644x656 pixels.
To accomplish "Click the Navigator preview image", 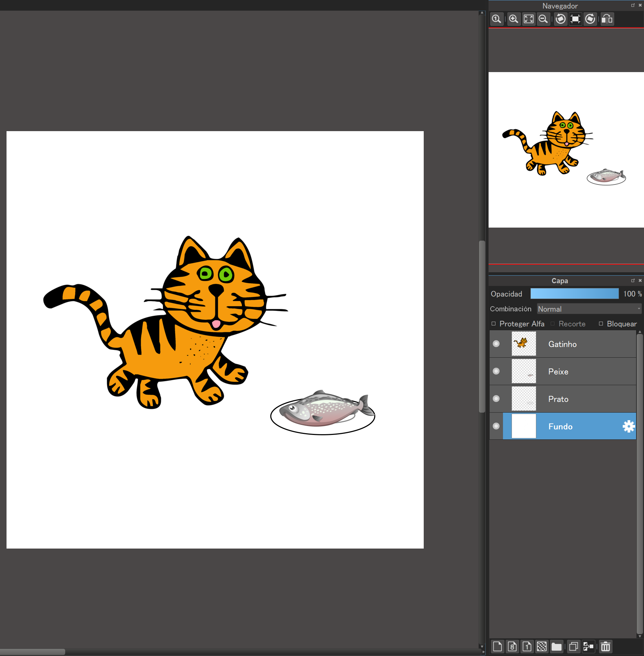I will [566, 150].
